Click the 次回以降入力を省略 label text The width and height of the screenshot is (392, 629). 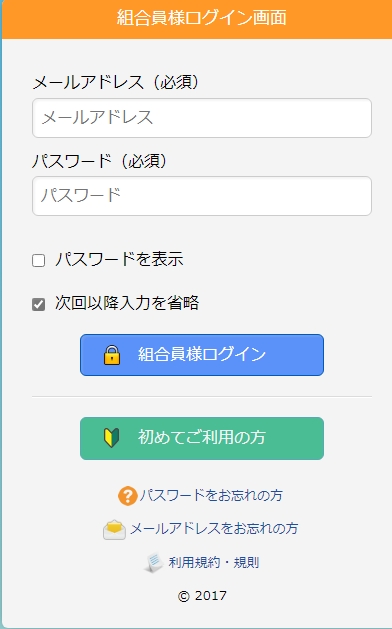coord(127,303)
